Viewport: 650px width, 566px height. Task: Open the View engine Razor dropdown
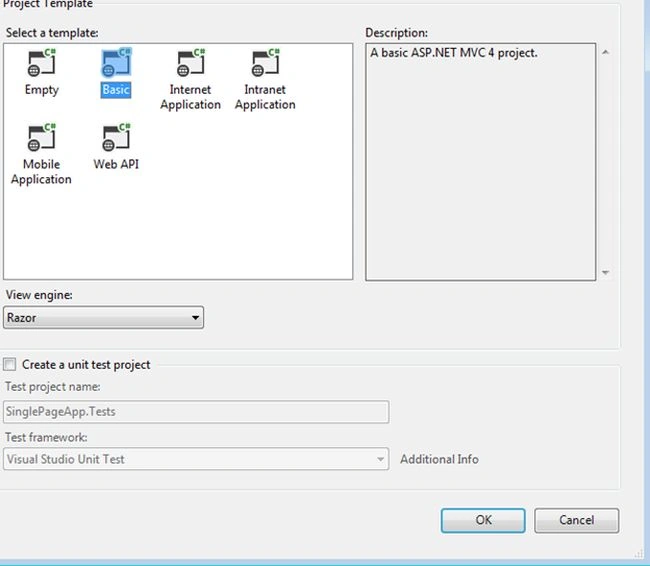pyautogui.click(x=103, y=318)
